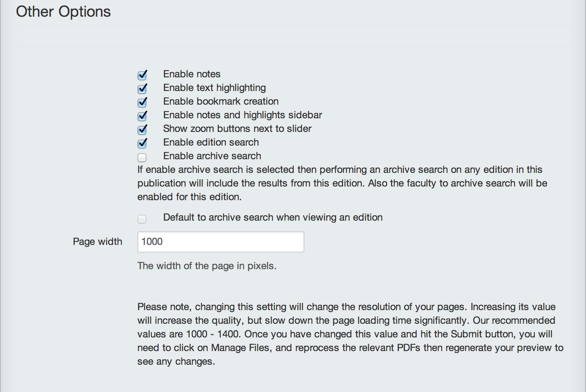Toggle Enable notes and highlights sidebar checkbox
The width and height of the screenshot is (586, 392).
tap(142, 116)
